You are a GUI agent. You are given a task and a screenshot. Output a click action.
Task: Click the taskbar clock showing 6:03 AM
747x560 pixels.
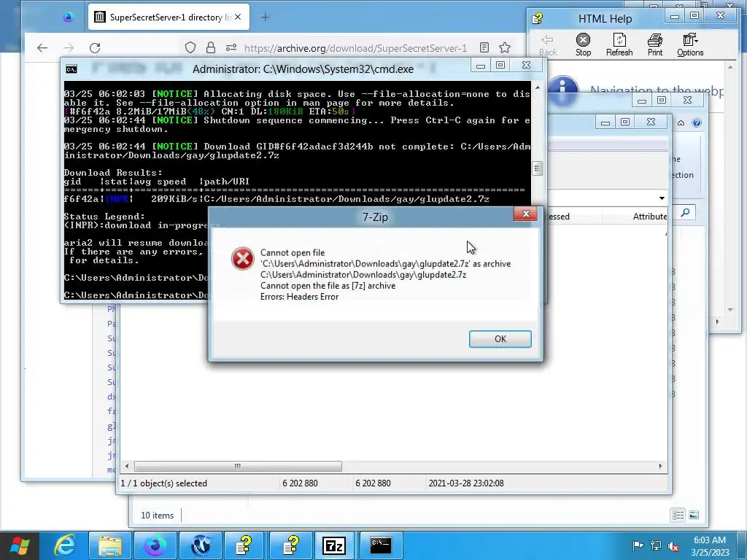point(710,546)
